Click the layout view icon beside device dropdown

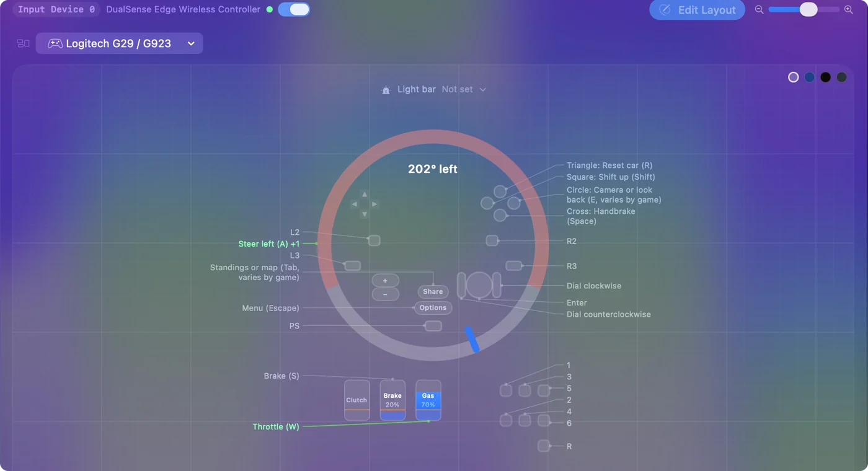point(23,43)
